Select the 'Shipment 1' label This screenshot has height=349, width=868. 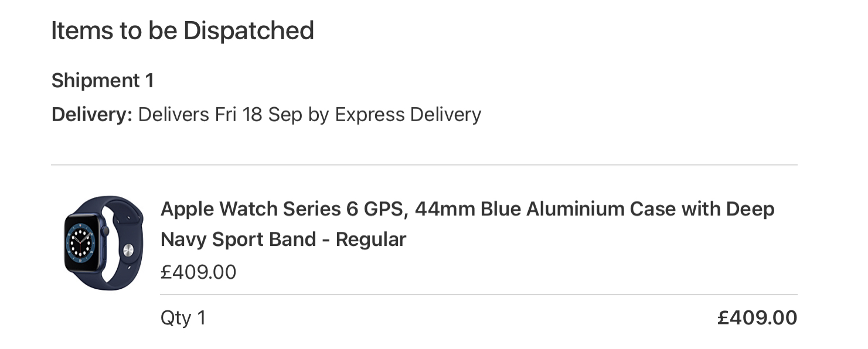[x=103, y=80]
